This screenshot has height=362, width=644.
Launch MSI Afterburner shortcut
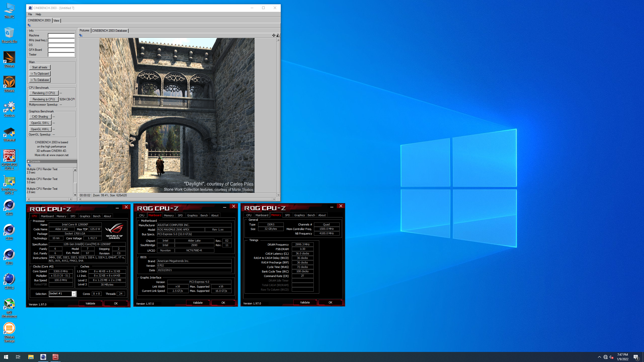click(9, 308)
